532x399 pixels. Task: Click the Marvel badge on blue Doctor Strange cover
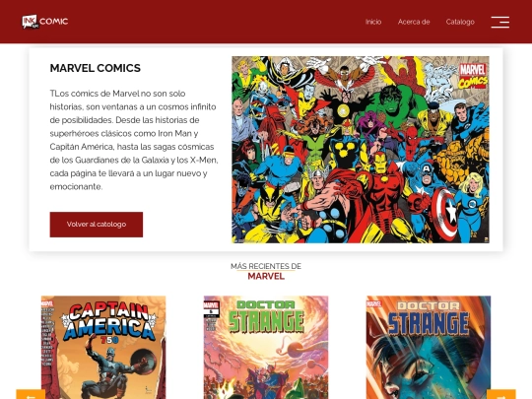point(373,303)
